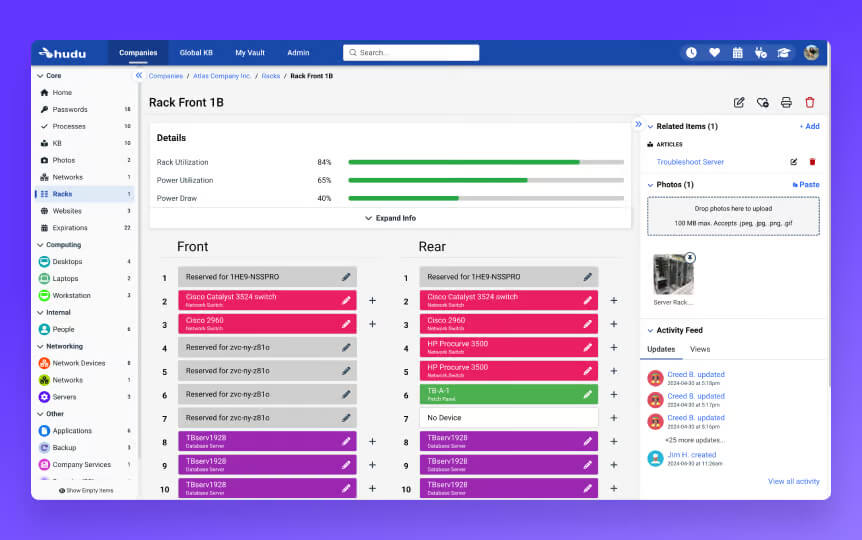
Task: Edit the Troubleshoot Server related item
Action: tap(793, 162)
